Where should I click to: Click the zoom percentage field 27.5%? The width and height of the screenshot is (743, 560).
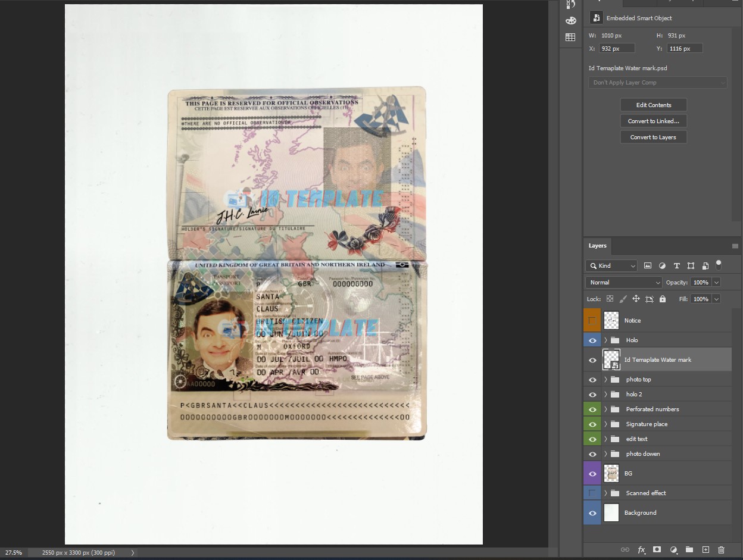(x=14, y=553)
